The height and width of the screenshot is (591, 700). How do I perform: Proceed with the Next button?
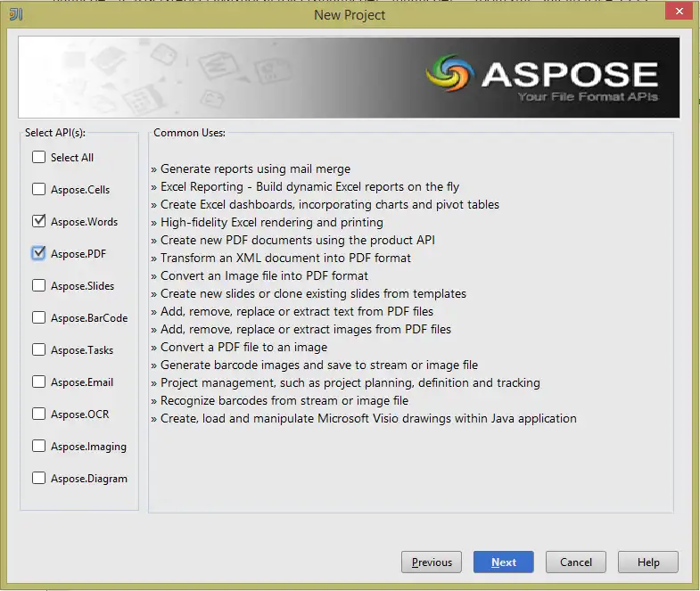click(x=504, y=562)
